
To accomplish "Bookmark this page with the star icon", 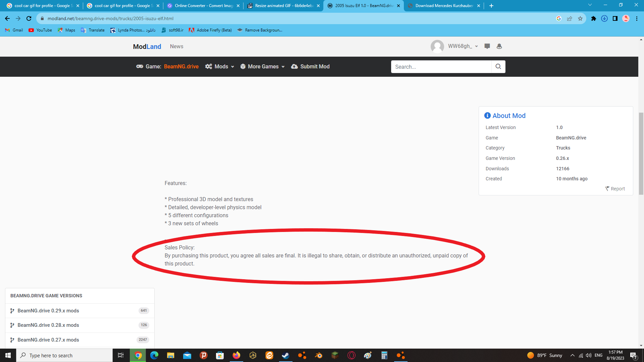I will [x=580, y=18].
